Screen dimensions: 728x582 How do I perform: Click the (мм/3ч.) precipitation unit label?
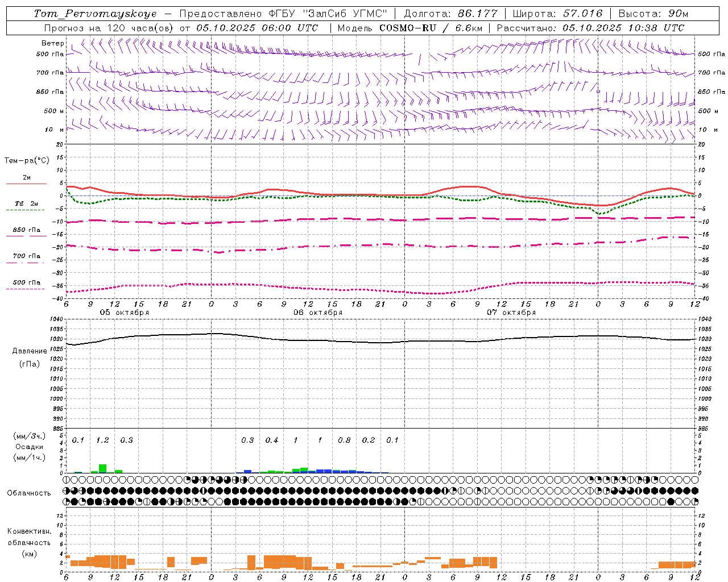coord(30,436)
